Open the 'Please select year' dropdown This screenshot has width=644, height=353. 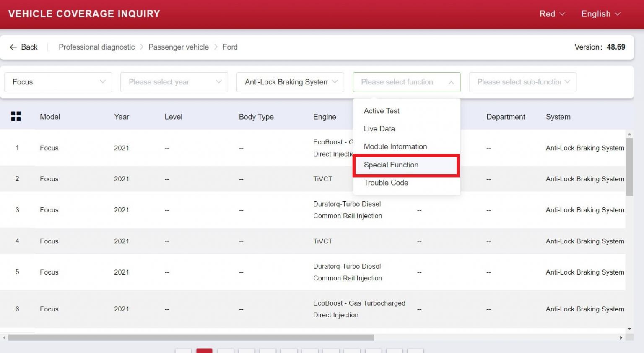click(x=174, y=82)
